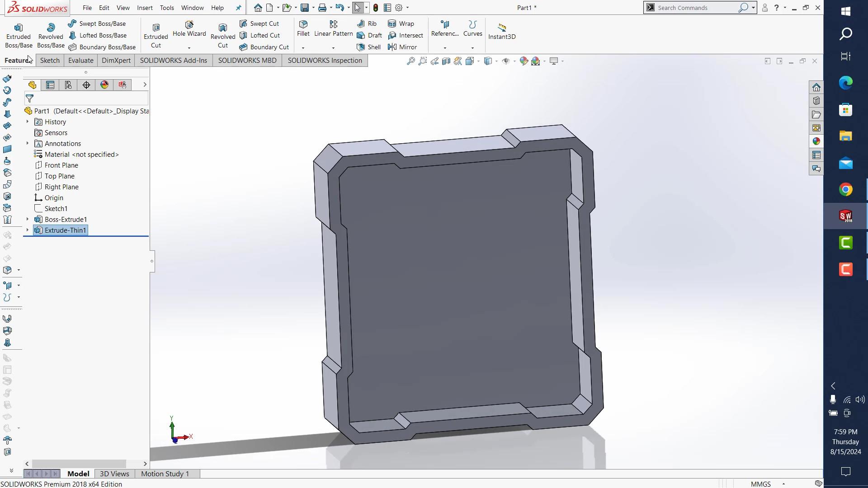Collapse the FeatureManager panel handle
Viewport: 868px width, 488px height.
(x=152, y=261)
